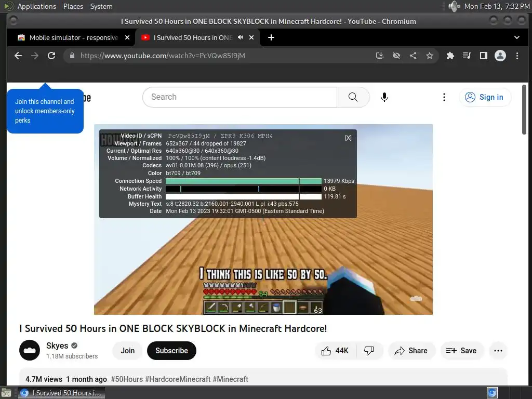Share the video

pyautogui.click(x=411, y=351)
